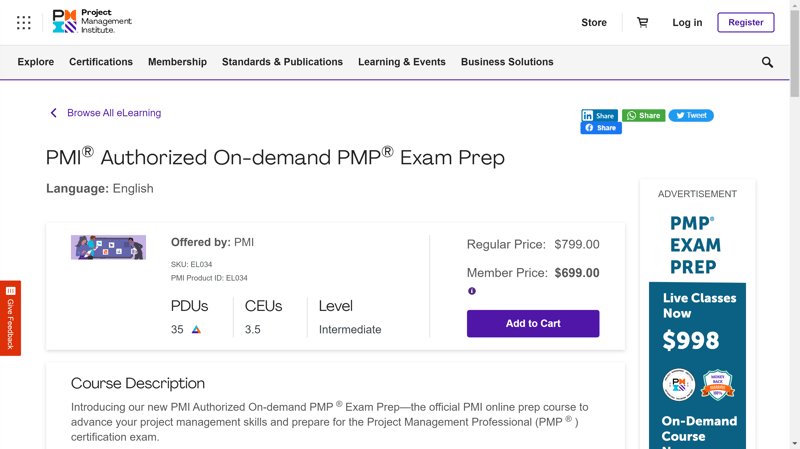Click the search magnifier icon

point(767,62)
